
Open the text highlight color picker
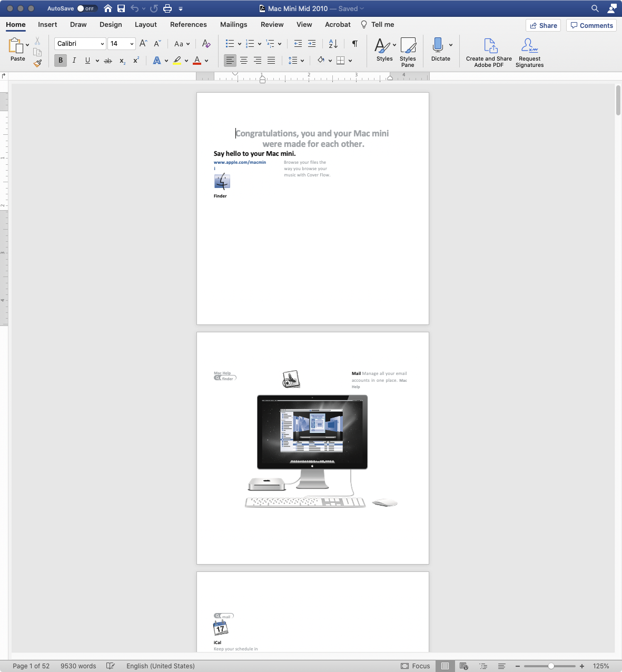pyautogui.click(x=186, y=61)
